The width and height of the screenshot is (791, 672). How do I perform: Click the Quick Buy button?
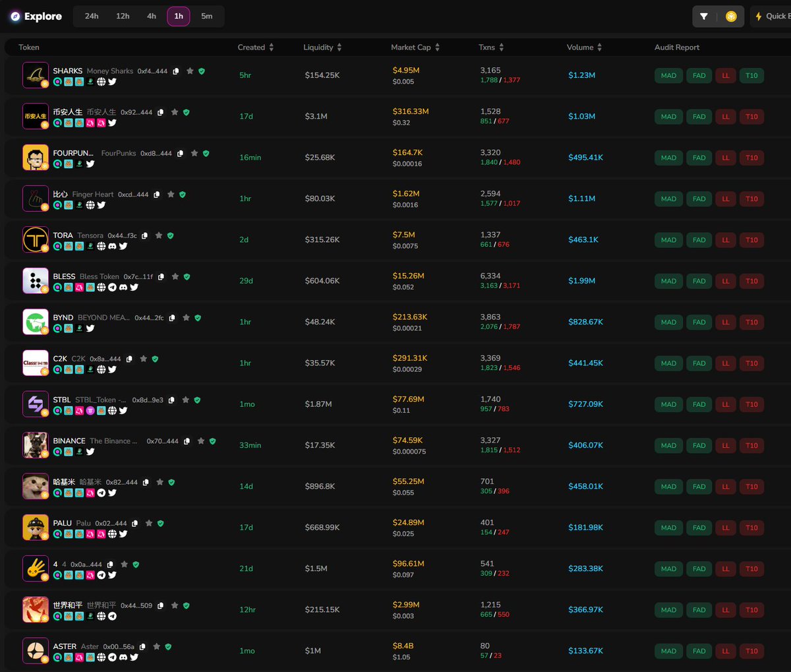[773, 16]
